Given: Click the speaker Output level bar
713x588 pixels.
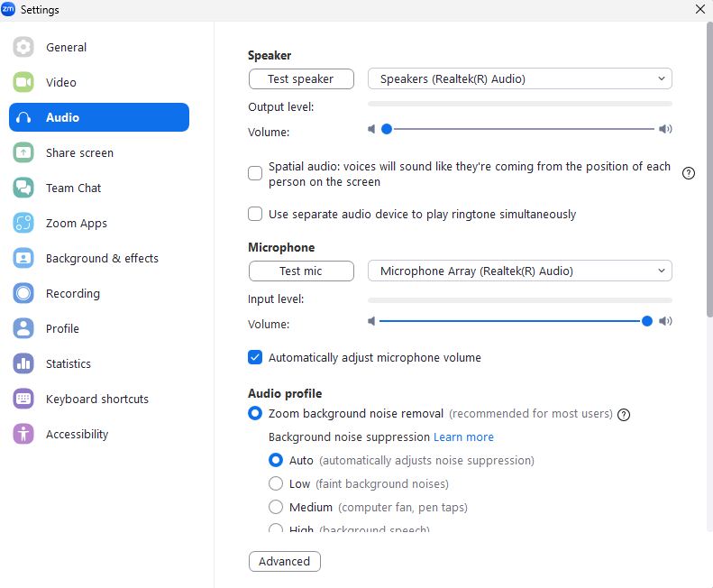Looking at the screenshot, I should click(520, 104).
